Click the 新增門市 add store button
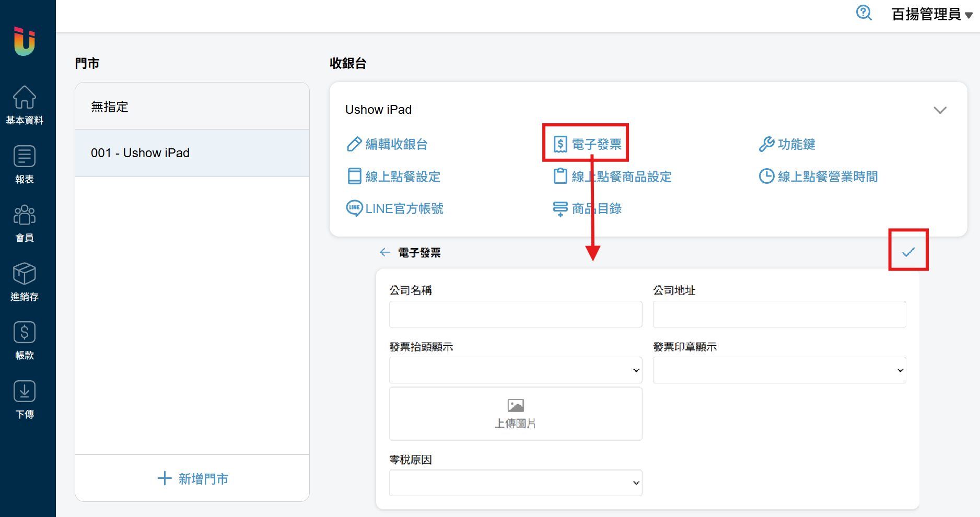Image resolution: width=980 pixels, height=517 pixels. (x=193, y=478)
